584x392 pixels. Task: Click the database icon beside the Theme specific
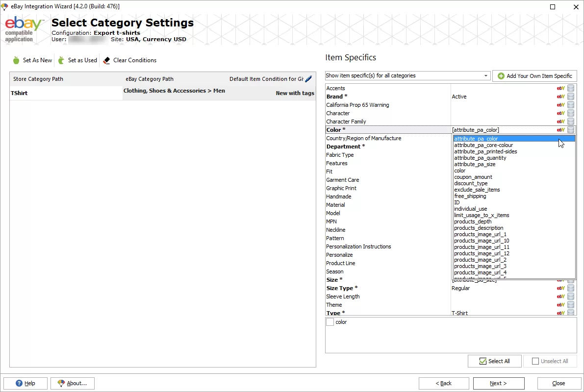[570, 304]
